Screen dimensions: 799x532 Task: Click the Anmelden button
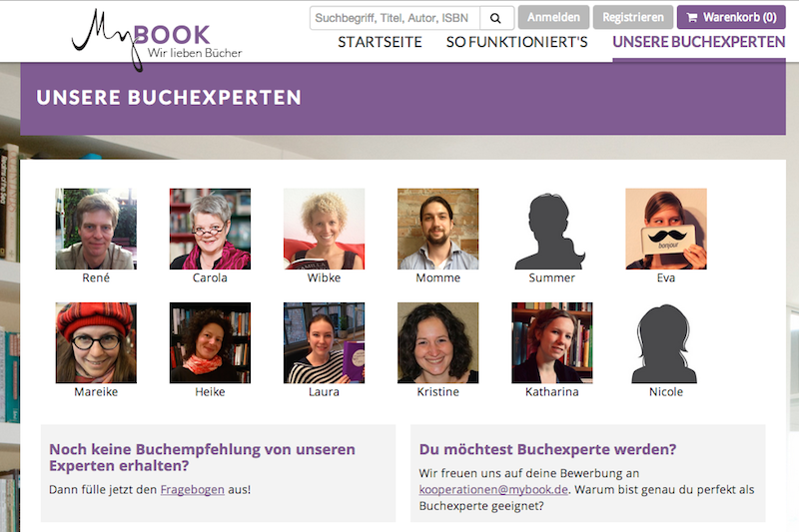click(553, 17)
